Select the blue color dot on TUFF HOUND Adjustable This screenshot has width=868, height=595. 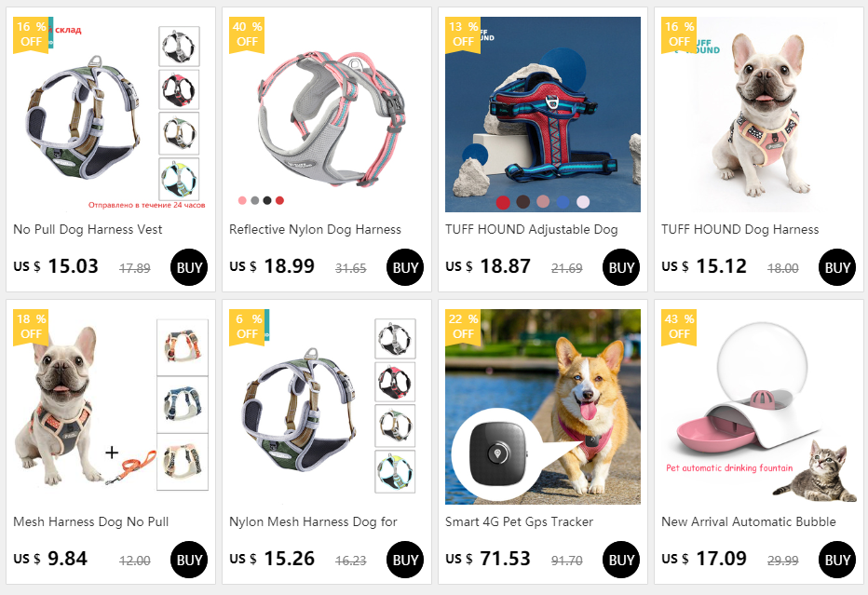coord(563,202)
